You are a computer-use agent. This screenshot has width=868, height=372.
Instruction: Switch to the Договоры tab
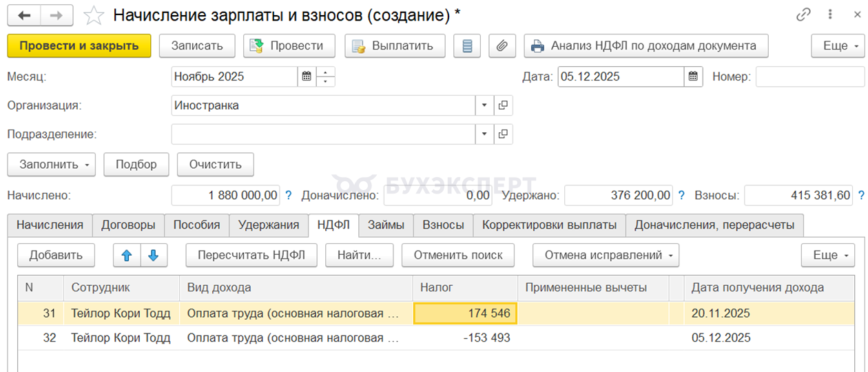click(x=128, y=225)
